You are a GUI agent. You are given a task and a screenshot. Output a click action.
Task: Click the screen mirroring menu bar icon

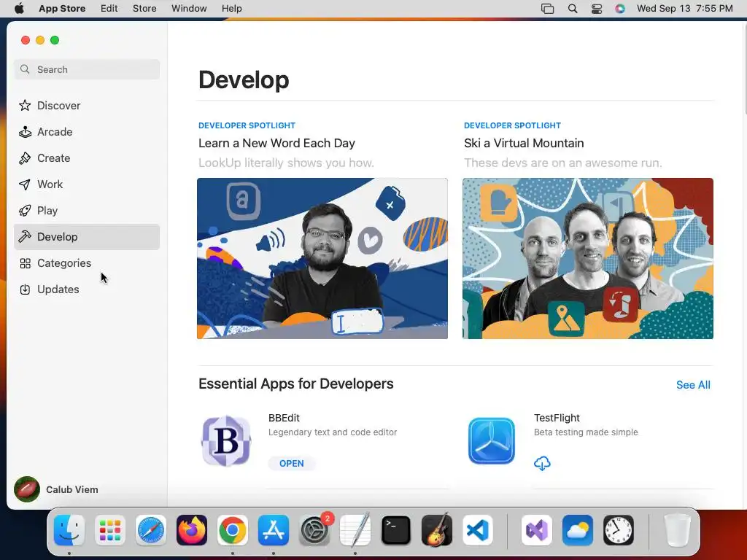click(547, 9)
